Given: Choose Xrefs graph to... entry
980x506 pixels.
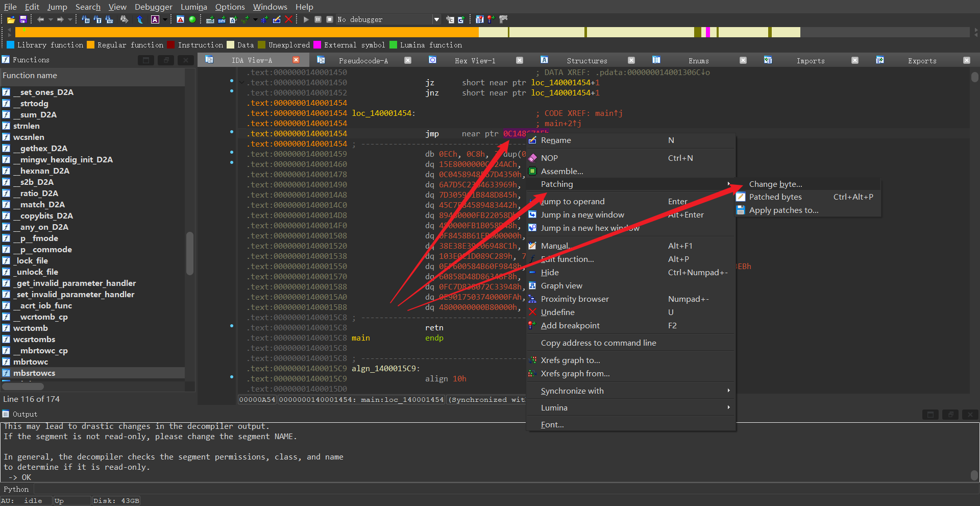Looking at the screenshot, I should point(631,360).
